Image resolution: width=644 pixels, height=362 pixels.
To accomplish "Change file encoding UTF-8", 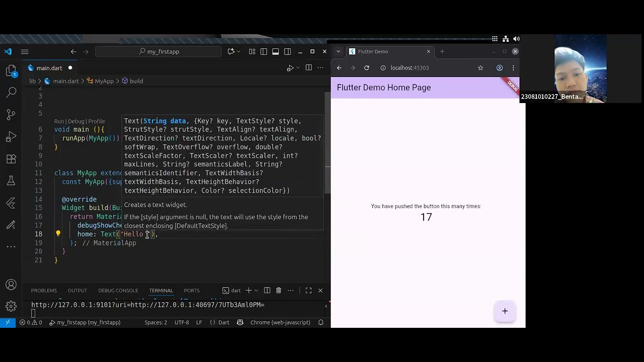I will click(x=182, y=322).
